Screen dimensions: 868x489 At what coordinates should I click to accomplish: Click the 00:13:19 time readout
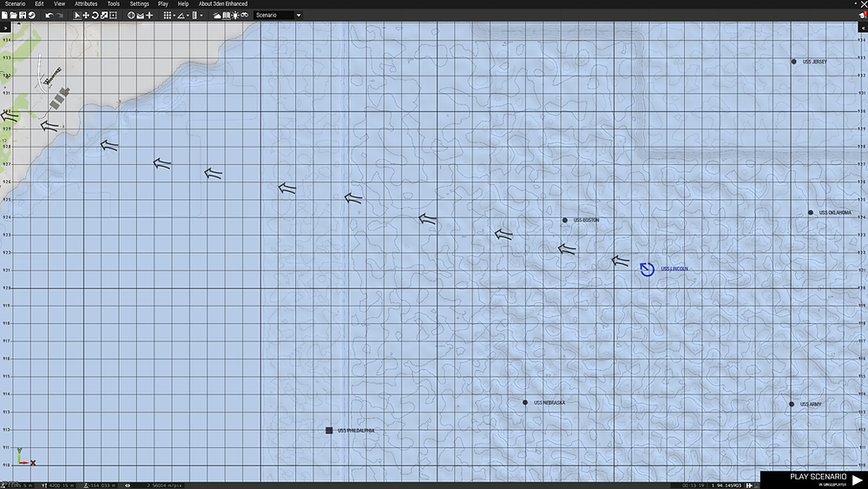(x=693, y=486)
